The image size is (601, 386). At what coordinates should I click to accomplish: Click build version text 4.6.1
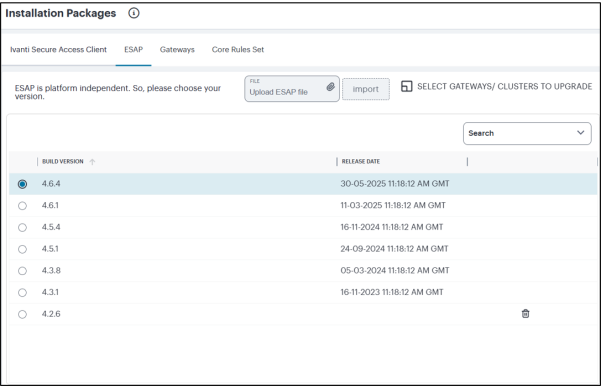point(50,205)
